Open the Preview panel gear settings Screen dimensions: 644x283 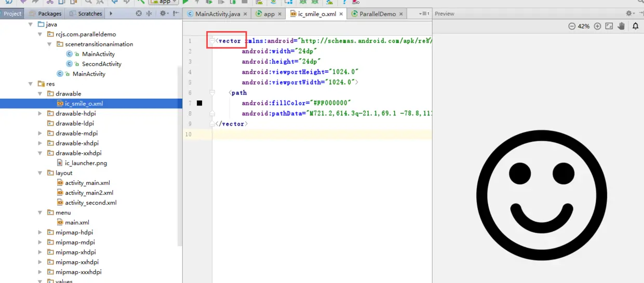pyautogui.click(x=630, y=14)
